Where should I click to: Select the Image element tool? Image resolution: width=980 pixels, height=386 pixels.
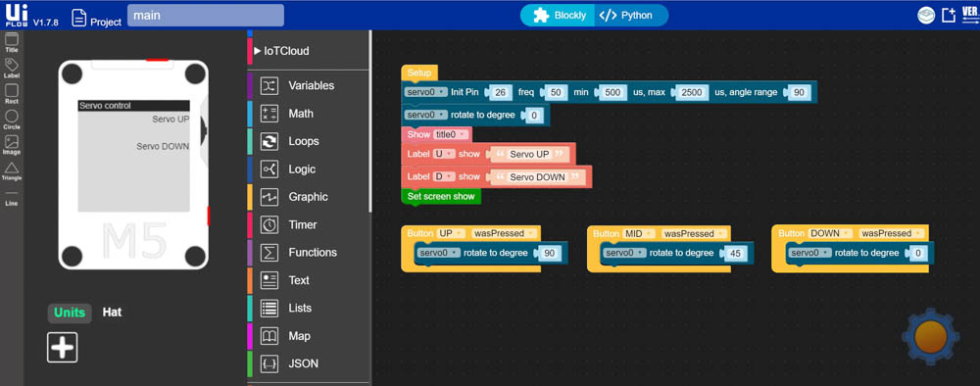coord(11,145)
